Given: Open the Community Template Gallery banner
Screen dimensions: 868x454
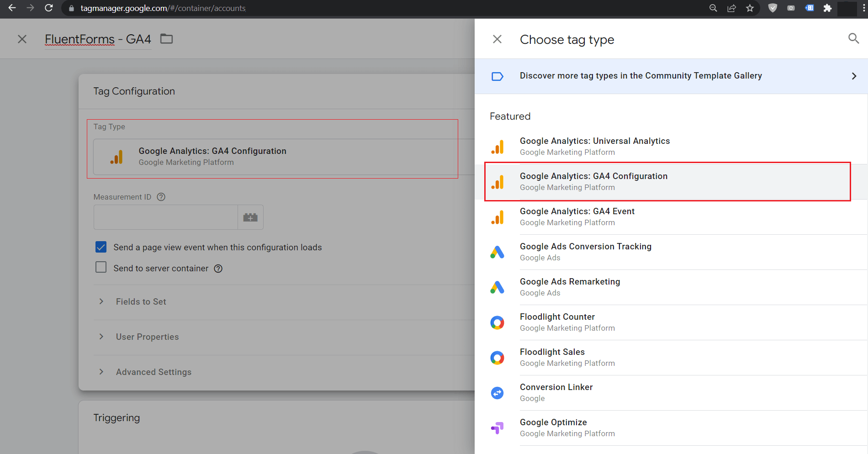Looking at the screenshot, I should click(671, 76).
